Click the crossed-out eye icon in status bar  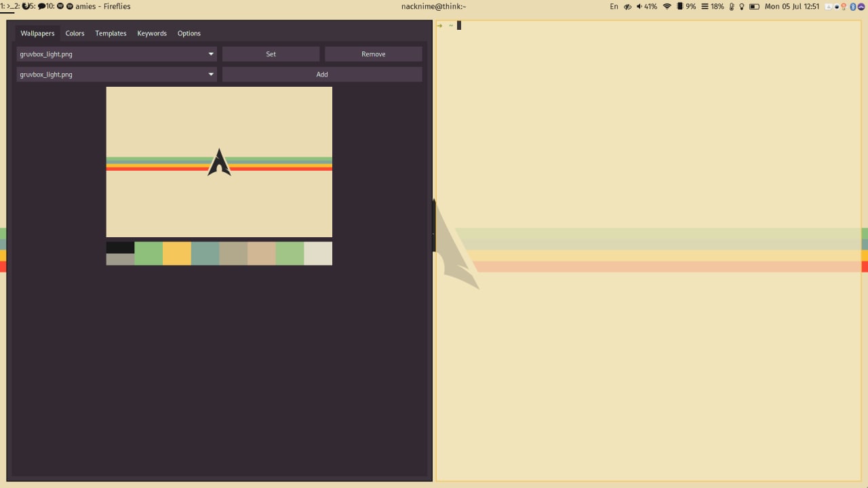pyautogui.click(x=628, y=7)
